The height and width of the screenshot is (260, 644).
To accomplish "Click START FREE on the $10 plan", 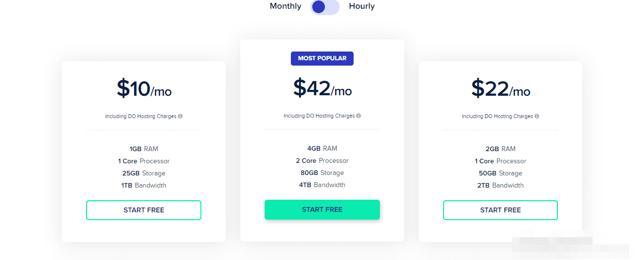I will (143, 210).
